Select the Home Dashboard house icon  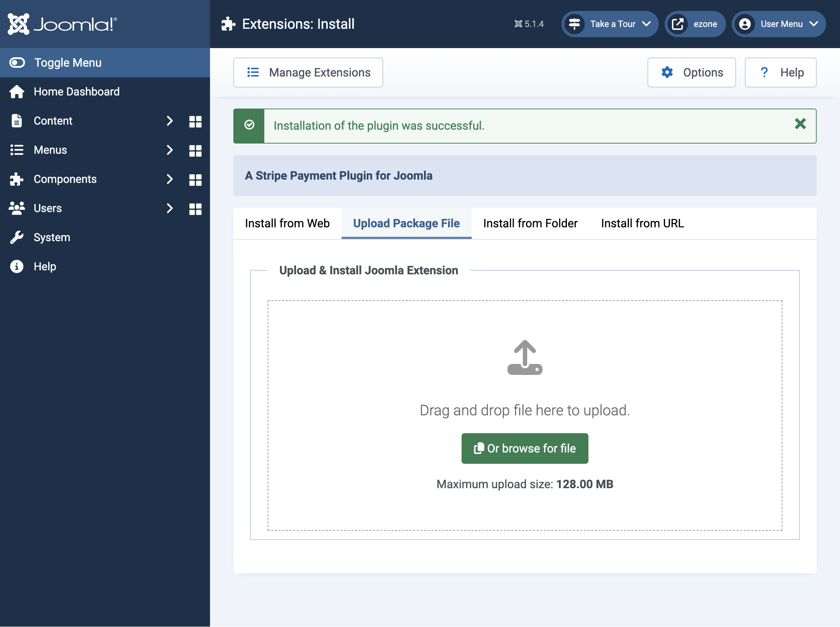pos(17,91)
